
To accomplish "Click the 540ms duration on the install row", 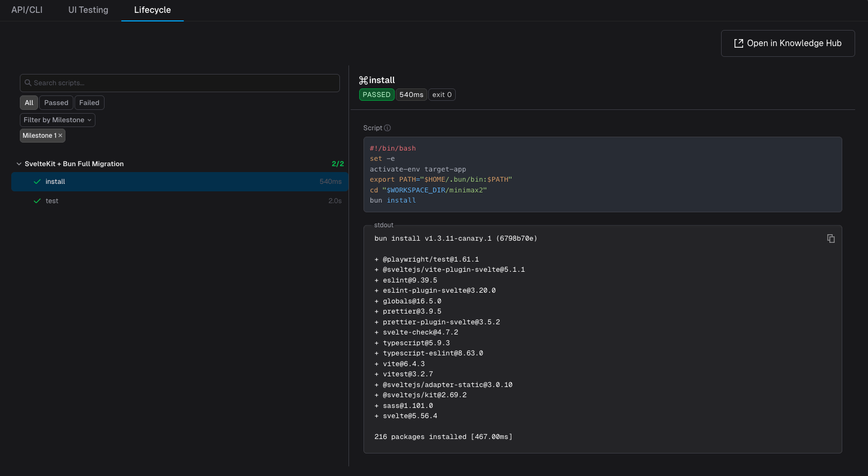I will tap(331, 182).
